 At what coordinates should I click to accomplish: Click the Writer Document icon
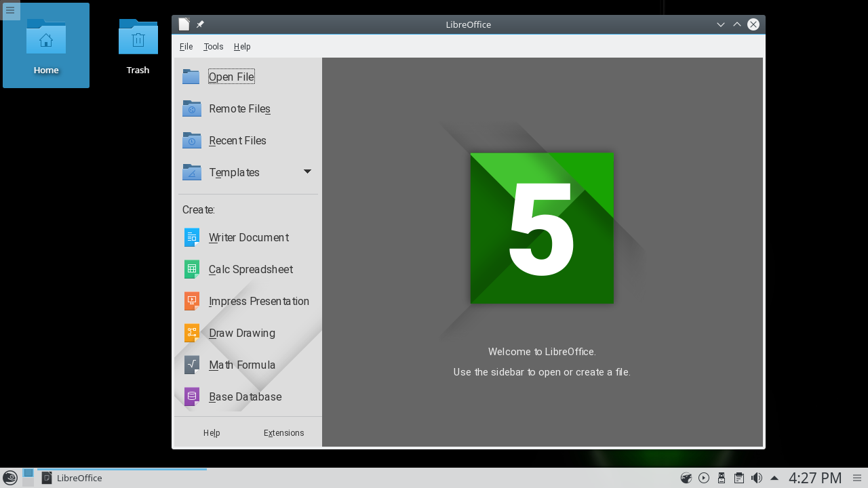pos(192,237)
